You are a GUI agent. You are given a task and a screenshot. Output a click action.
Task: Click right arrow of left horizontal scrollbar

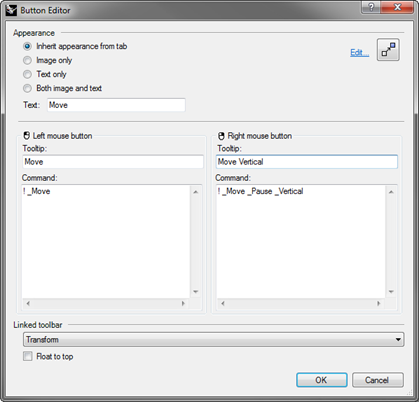(x=183, y=303)
